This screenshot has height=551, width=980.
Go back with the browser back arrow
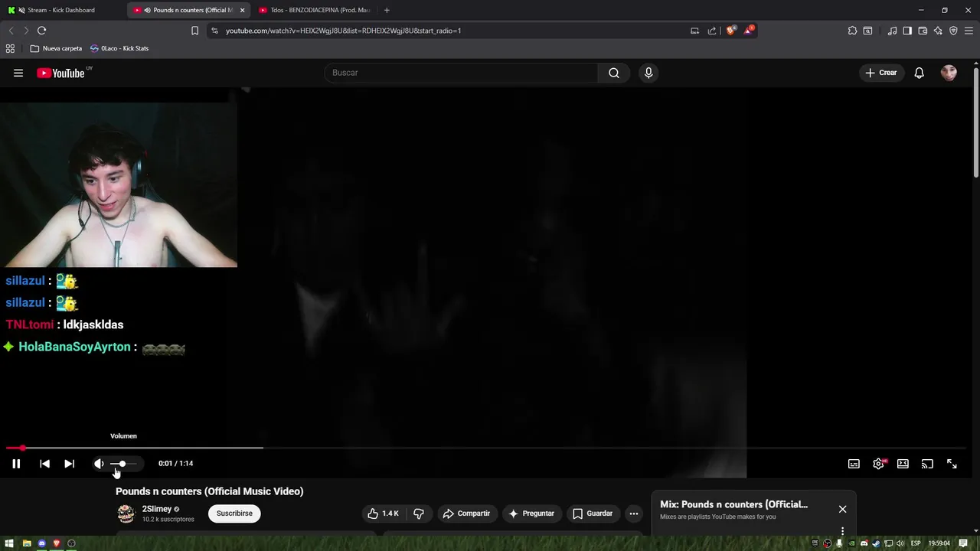(x=11, y=31)
